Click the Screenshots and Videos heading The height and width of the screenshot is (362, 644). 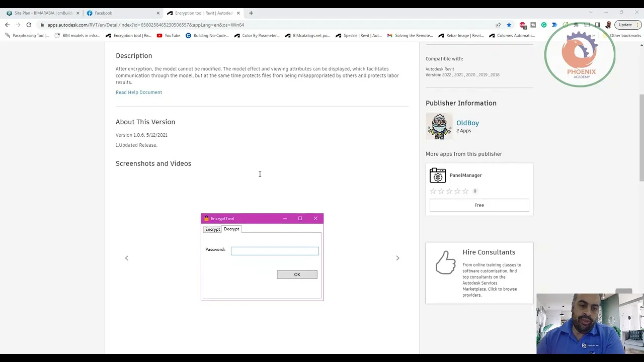click(x=153, y=163)
